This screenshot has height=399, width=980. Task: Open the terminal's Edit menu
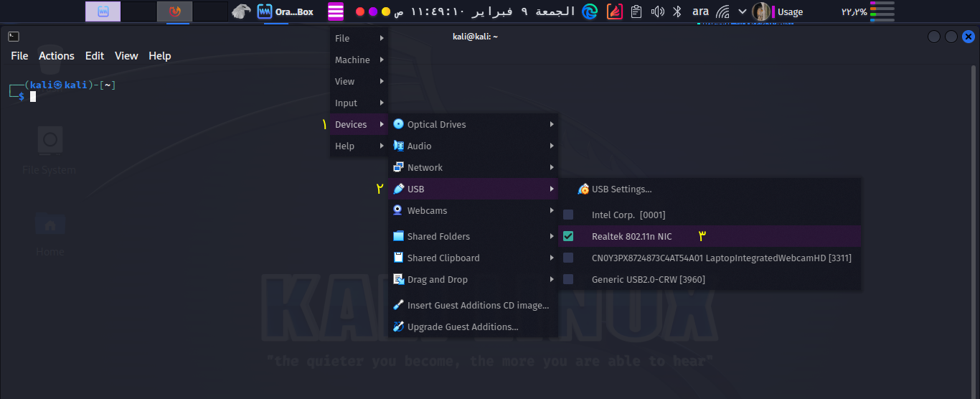pos(95,56)
